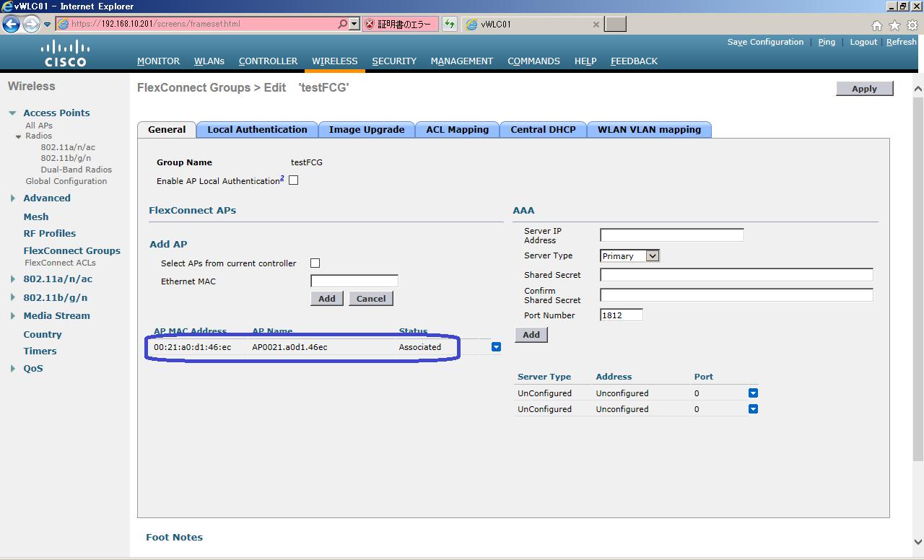Screen dimensions: 924x560
Task: Click Add button under AAA Port Number
Action: tap(531, 335)
